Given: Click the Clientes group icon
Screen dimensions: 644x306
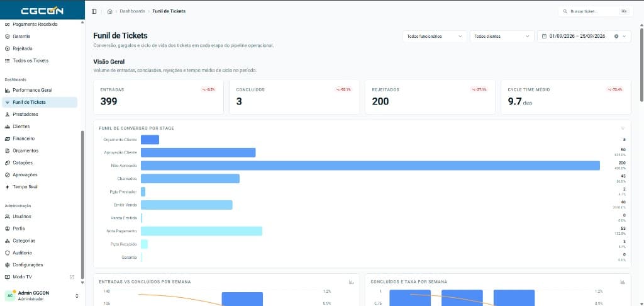Looking at the screenshot, I should 8,127.
